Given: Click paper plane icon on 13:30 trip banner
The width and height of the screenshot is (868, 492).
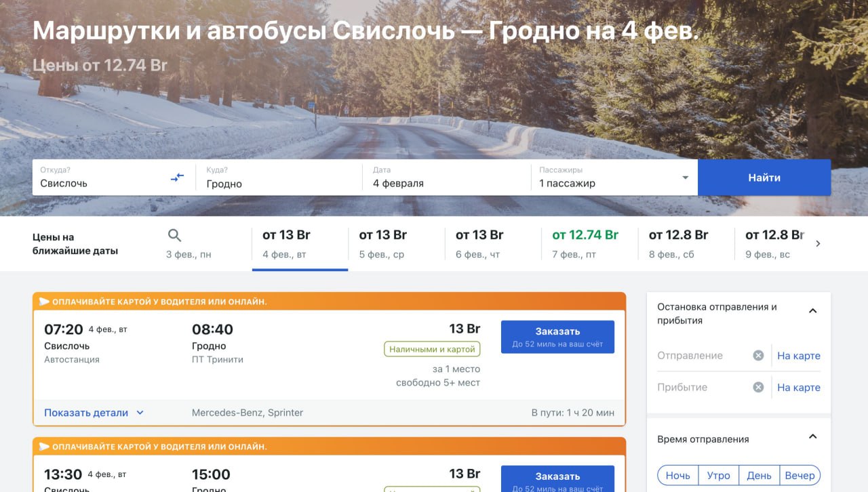Looking at the screenshot, I should pos(45,446).
